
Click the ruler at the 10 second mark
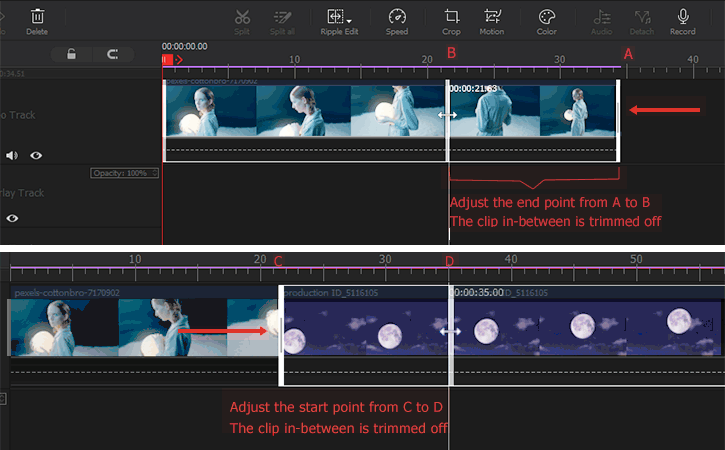tap(295, 60)
